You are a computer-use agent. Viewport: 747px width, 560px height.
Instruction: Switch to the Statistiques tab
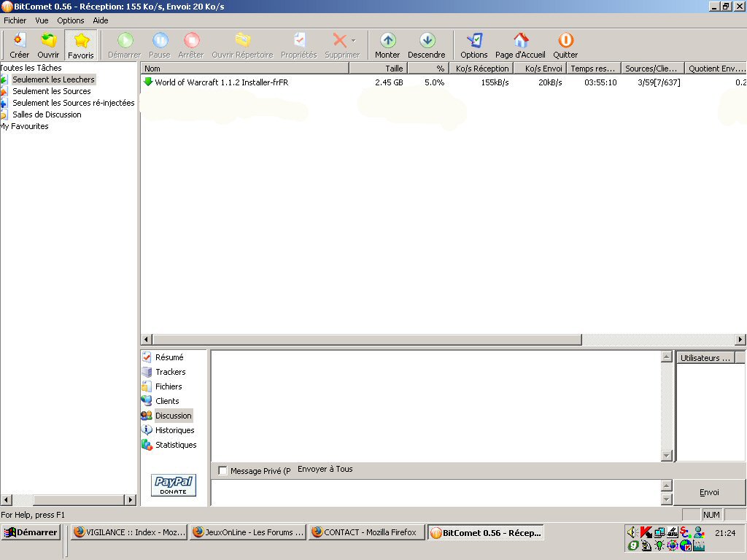click(x=176, y=445)
